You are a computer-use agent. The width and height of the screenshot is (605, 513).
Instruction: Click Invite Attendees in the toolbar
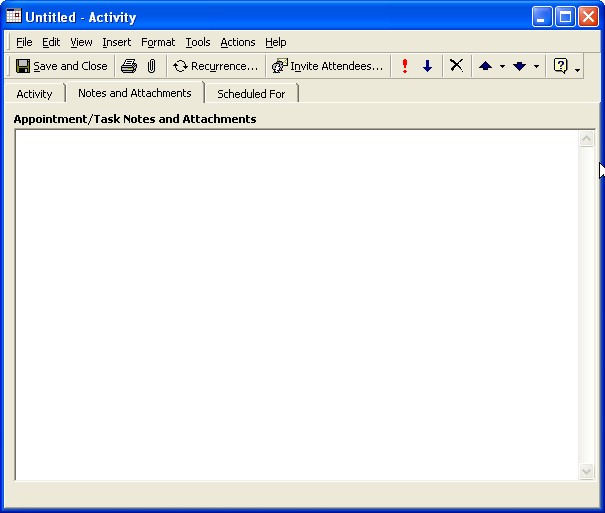327,66
